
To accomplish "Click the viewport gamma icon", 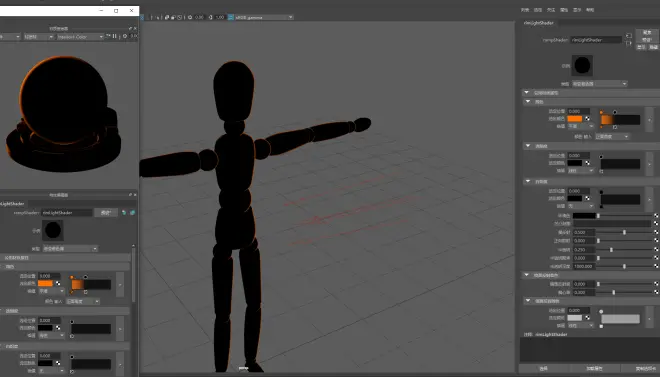I will (210, 17).
